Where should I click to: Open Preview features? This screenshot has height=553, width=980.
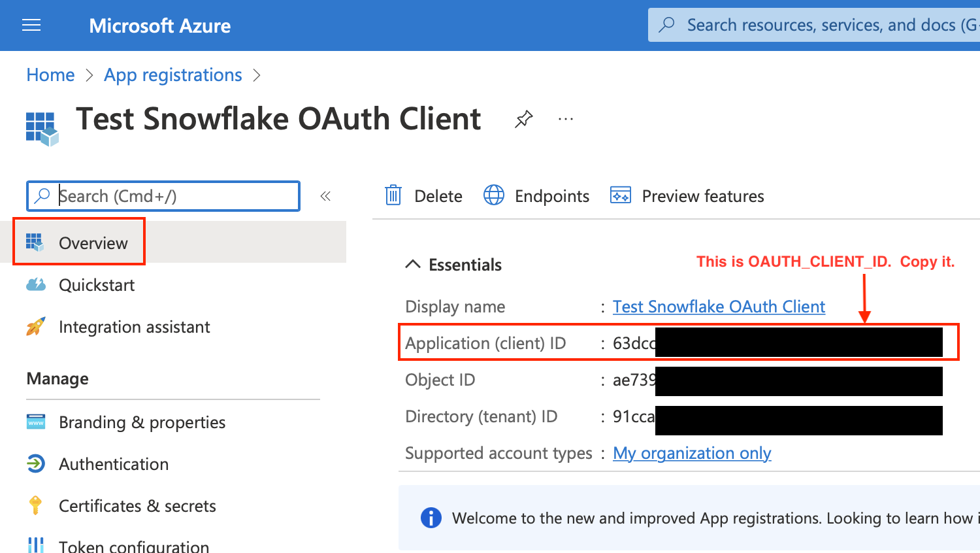point(702,195)
